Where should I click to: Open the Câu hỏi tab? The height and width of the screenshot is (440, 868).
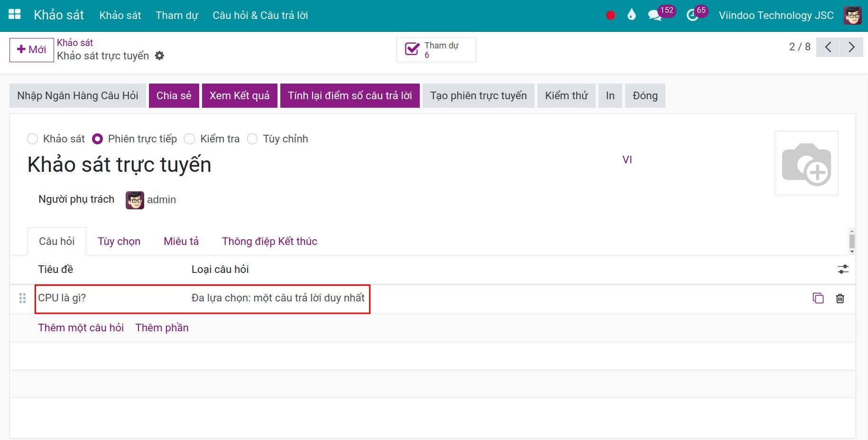click(x=57, y=241)
